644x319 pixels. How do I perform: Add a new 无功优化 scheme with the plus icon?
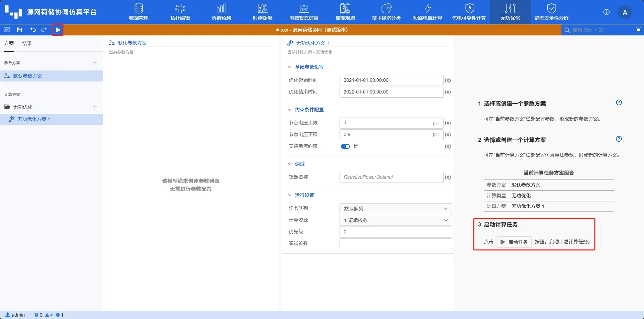pos(95,107)
